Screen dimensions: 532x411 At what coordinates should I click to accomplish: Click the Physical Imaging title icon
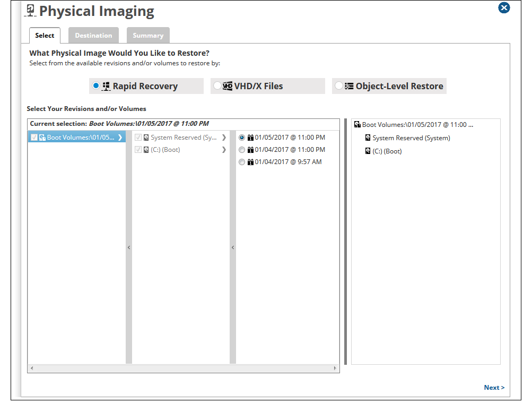(31, 11)
